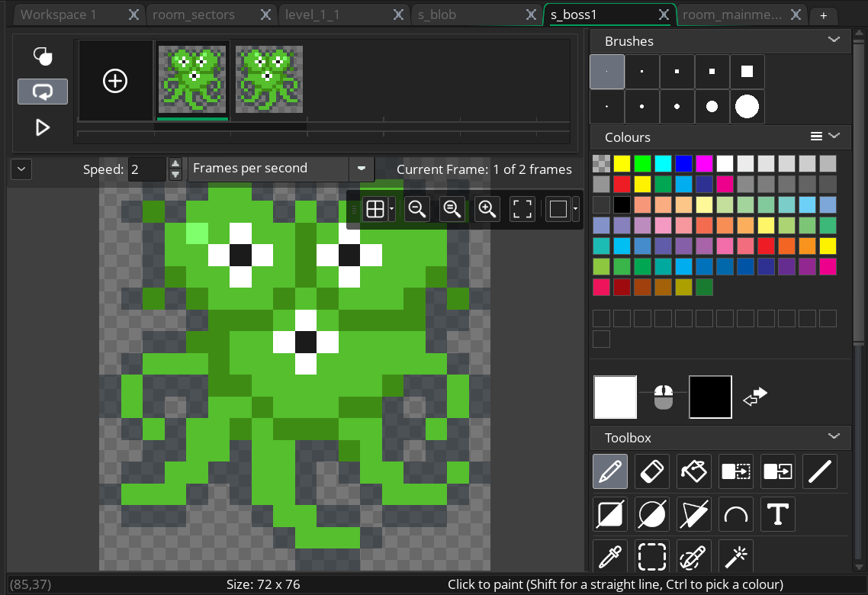The image size is (868, 595).
Task: Pick the Colour picker eyedropper tool
Action: [x=609, y=556]
